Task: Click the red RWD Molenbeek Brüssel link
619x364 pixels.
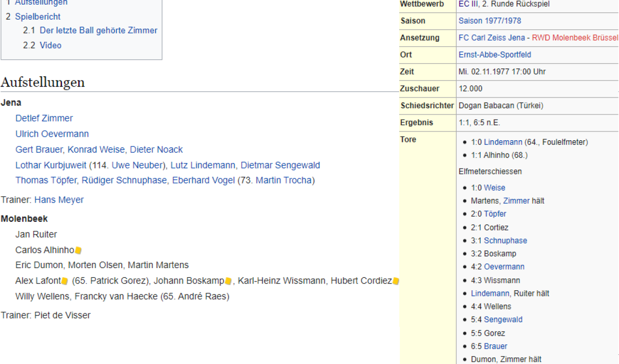Action: click(x=575, y=38)
